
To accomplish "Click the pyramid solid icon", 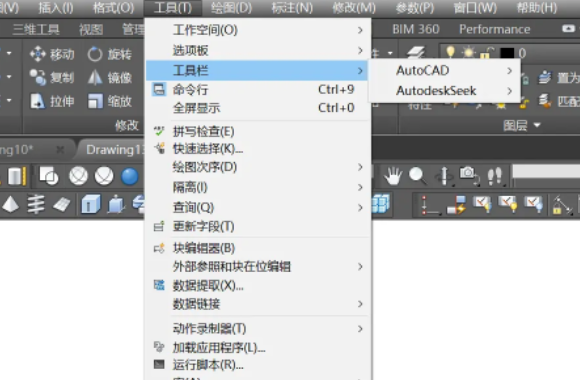I will [11, 204].
